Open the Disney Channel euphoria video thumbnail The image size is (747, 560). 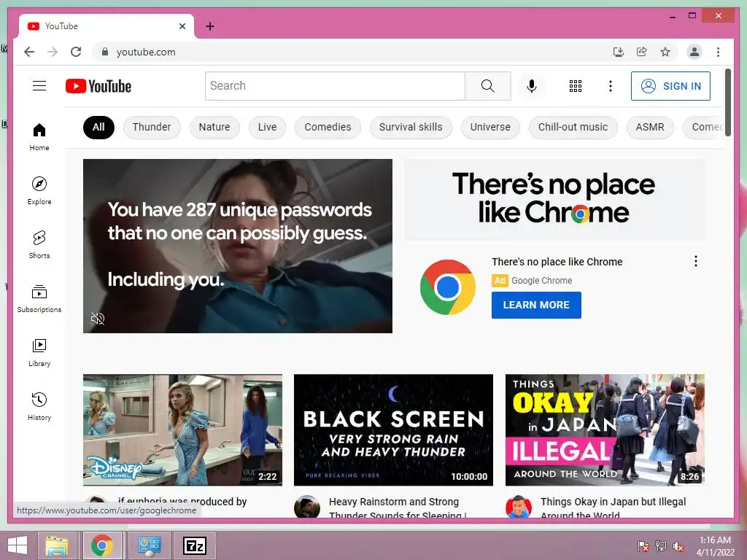pyautogui.click(x=182, y=430)
